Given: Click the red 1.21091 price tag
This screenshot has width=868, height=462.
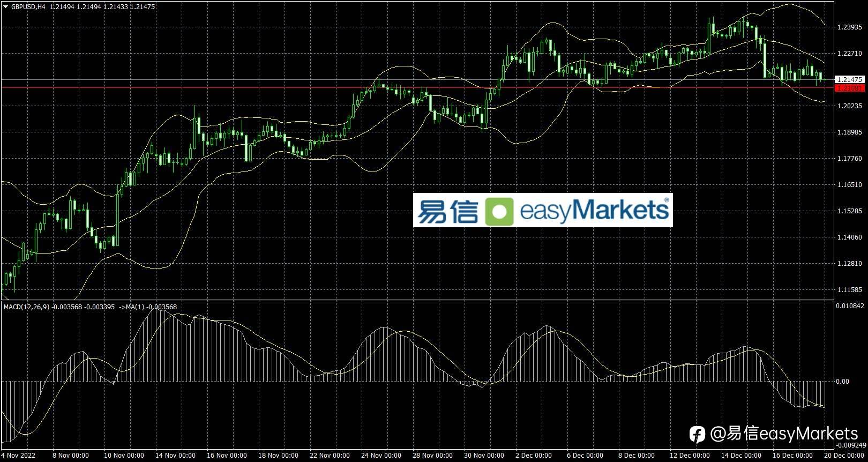Looking at the screenshot, I should pos(849,88).
